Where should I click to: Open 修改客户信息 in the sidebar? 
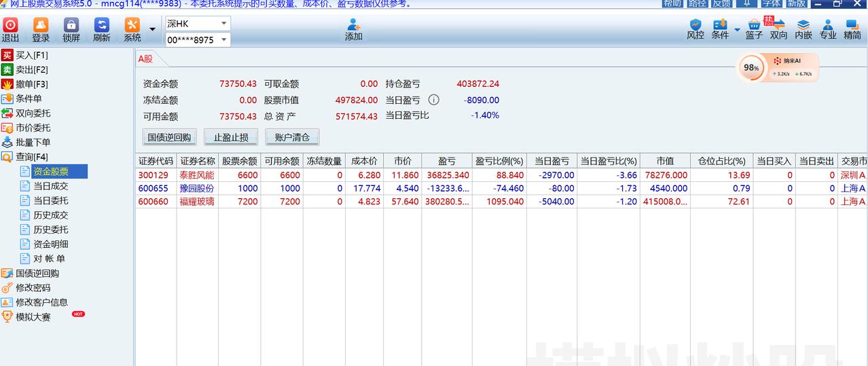[x=42, y=302]
